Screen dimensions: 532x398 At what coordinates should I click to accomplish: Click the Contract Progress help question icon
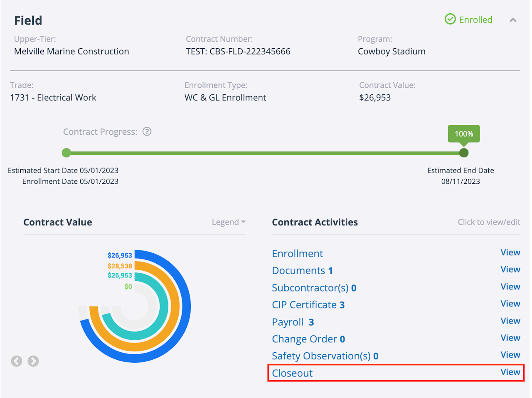tap(147, 132)
